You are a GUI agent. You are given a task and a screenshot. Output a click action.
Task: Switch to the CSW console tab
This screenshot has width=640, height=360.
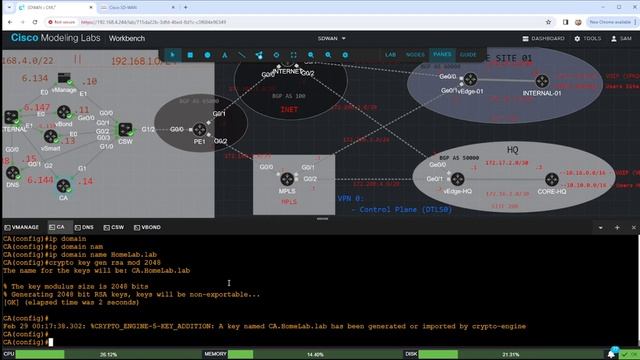click(114, 227)
